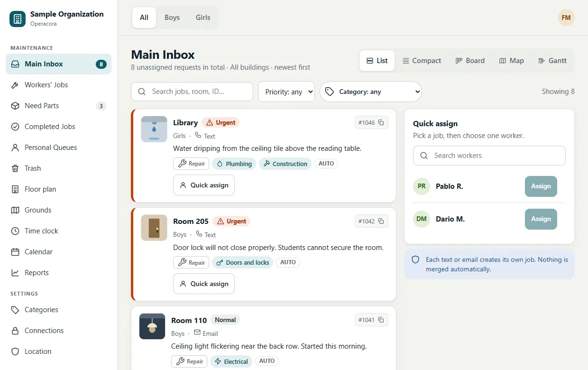
Task: Switch to the Girls filter tab
Action: pyautogui.click(x=203, y=18)
